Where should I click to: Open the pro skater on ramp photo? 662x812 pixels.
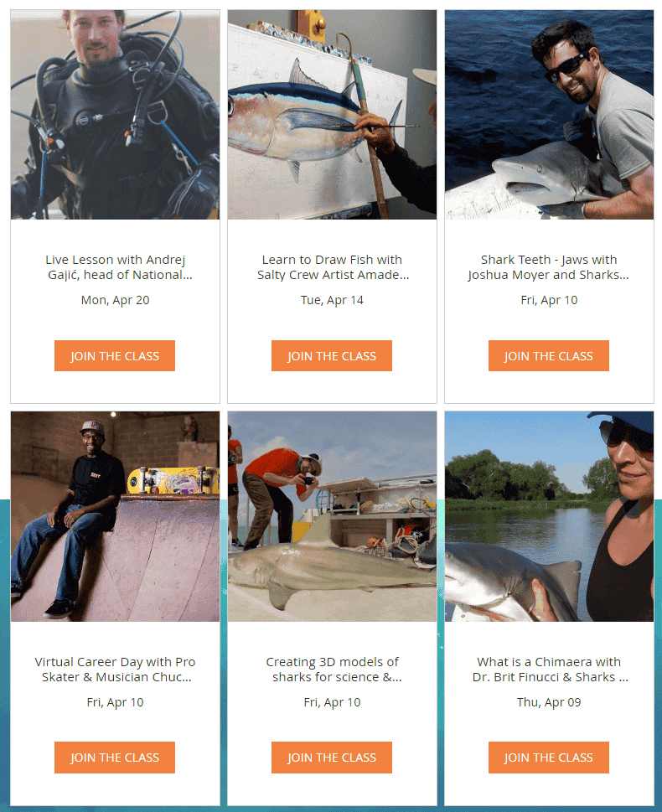(x=115, y=516)
